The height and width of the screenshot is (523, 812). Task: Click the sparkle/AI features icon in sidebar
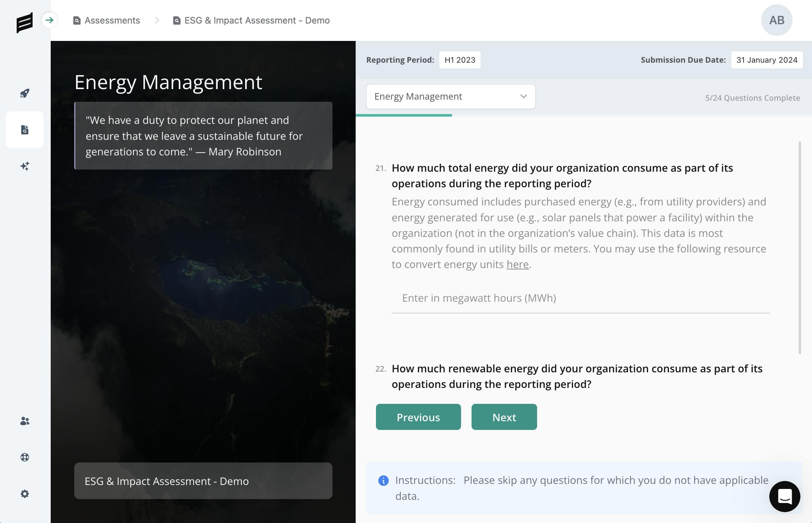coord(25,166)
